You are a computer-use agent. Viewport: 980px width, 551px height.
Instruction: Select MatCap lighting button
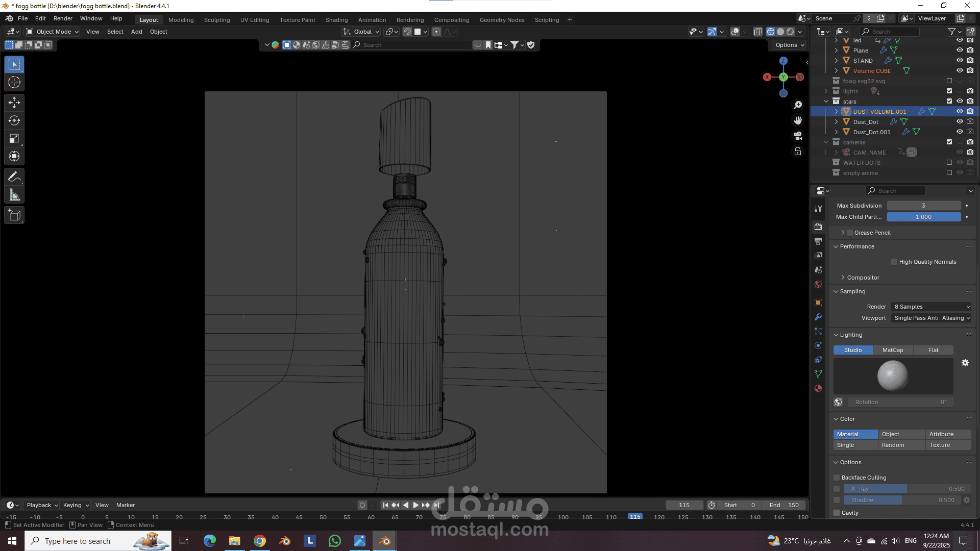pyautogui.click(x=893, y=350)
